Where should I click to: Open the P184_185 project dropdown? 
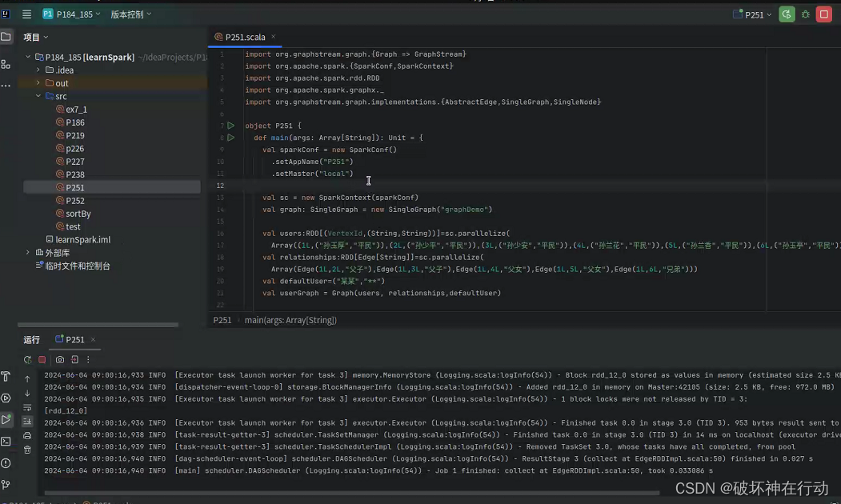pos(71,14)
